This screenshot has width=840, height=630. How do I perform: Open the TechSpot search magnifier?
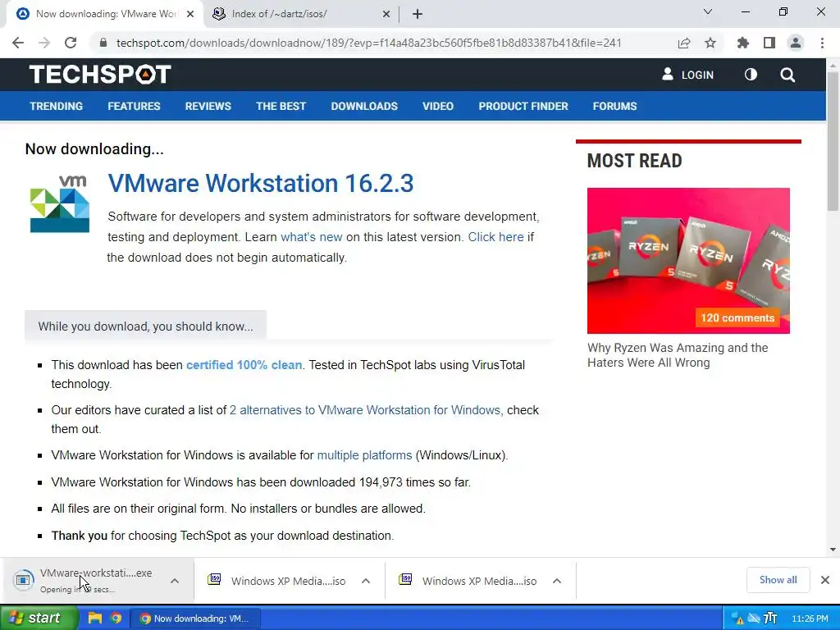pyautogui.click(x=787, y=75)
